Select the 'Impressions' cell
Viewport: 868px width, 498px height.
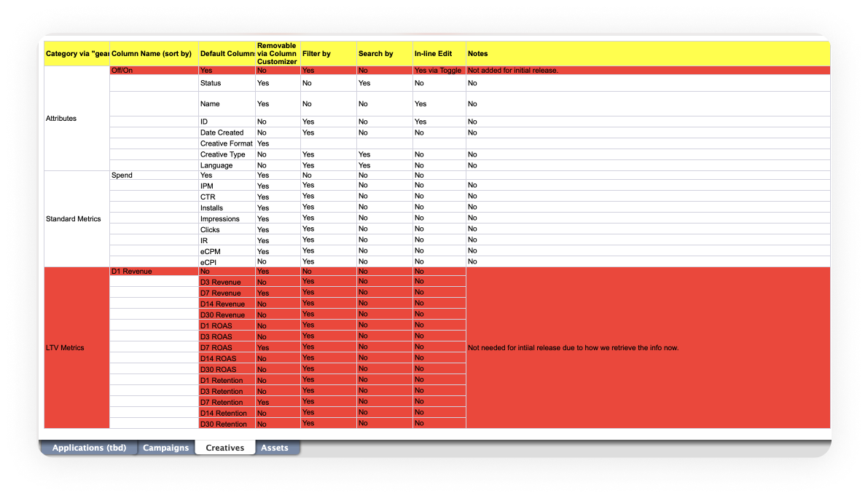click(227, 219)
